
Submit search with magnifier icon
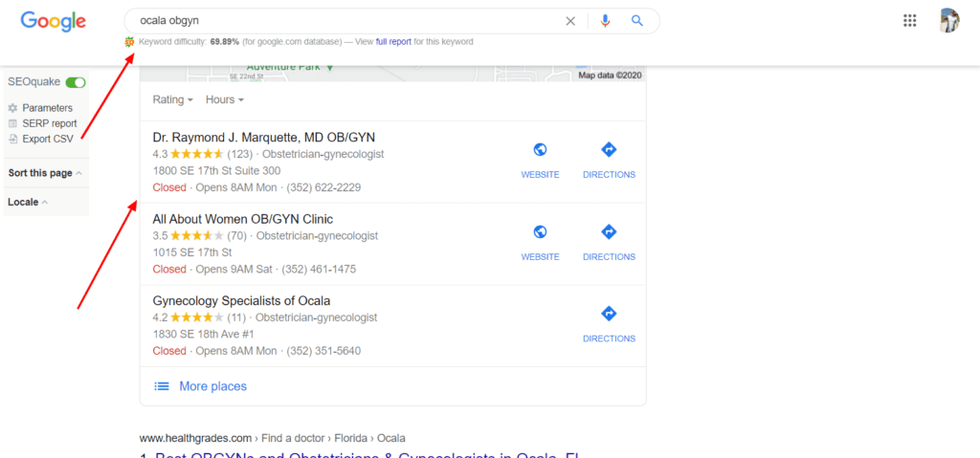[636, 21]
